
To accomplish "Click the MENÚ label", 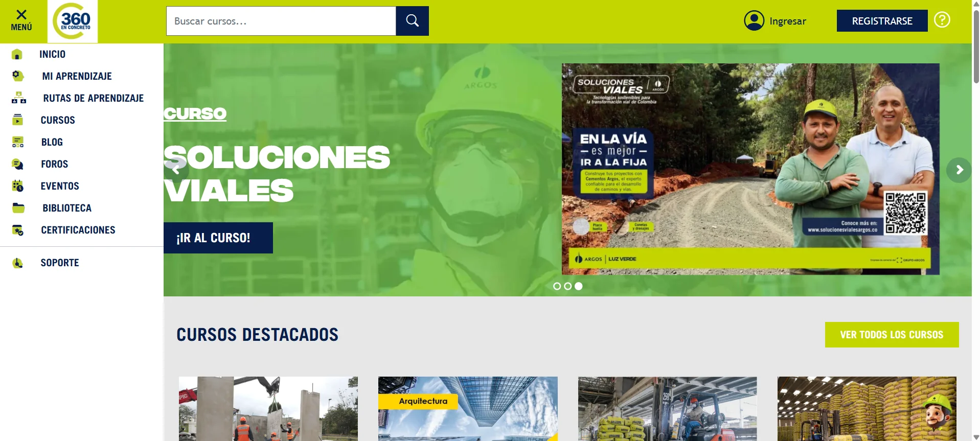I will [21, 27].
